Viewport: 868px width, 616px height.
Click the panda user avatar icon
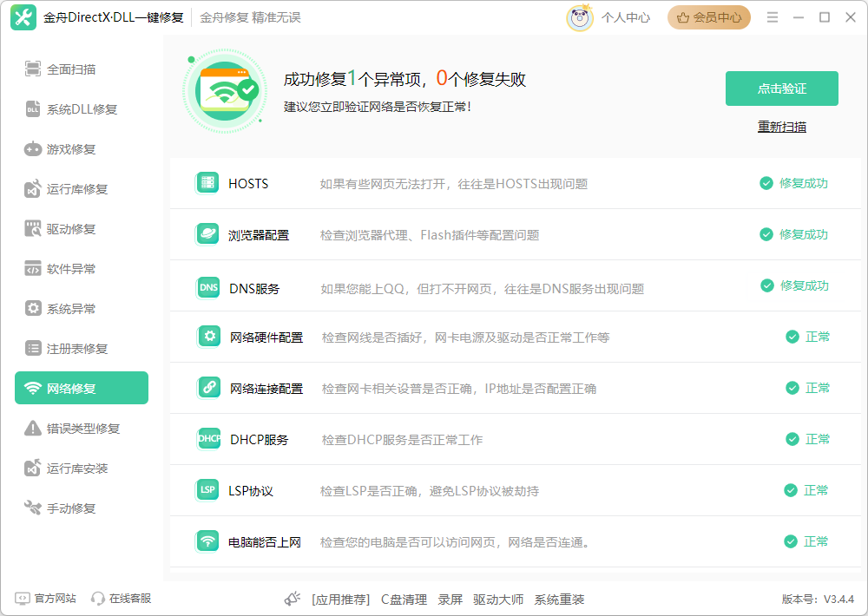tap(580, 17)
